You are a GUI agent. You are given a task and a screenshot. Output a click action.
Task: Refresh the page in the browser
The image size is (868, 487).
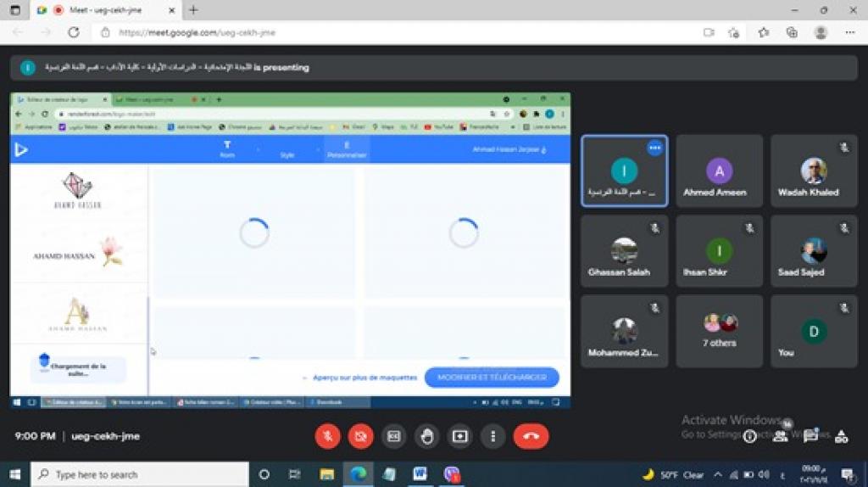(x=74, y=32)
